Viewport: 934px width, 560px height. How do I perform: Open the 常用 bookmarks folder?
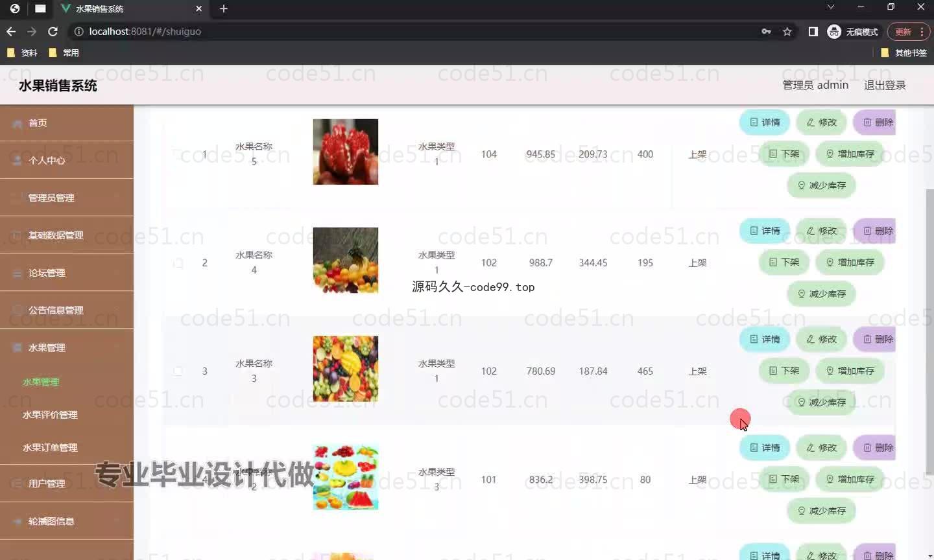point(64,52)
